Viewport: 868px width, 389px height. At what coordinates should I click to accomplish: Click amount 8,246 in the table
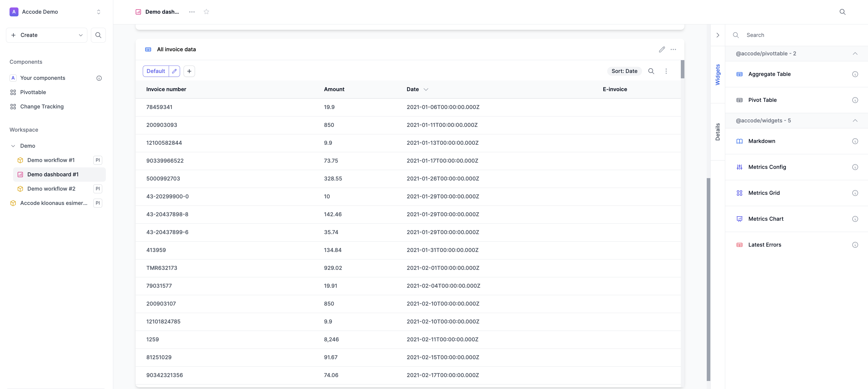pos(331,340)
